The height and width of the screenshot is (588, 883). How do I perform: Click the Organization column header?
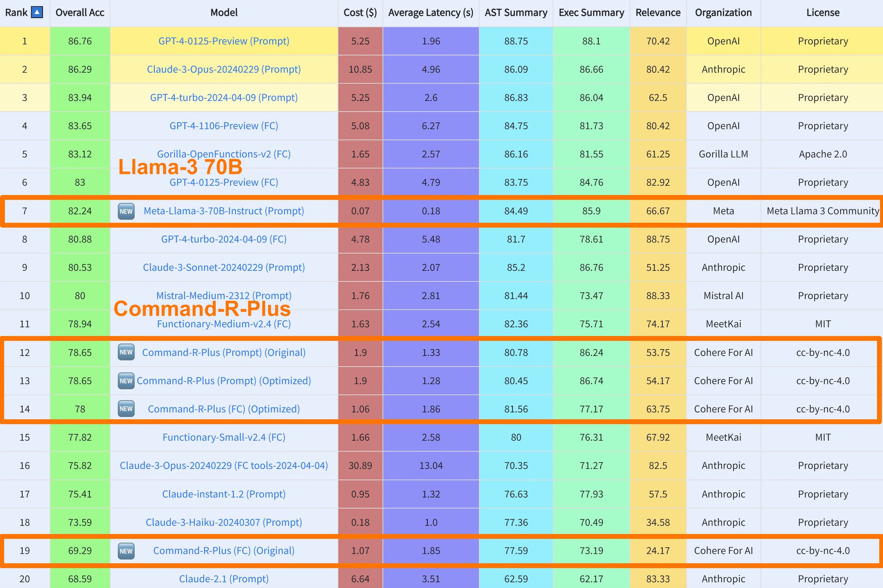723,13
